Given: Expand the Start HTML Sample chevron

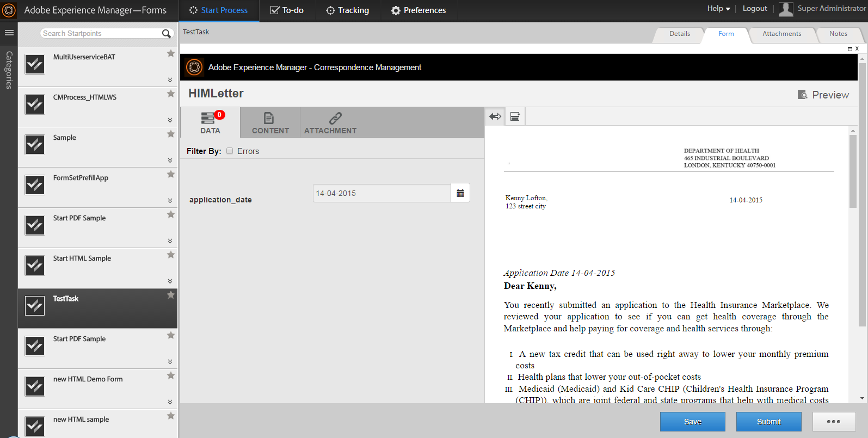Looking at the screenshot, I should click(170, 281).
